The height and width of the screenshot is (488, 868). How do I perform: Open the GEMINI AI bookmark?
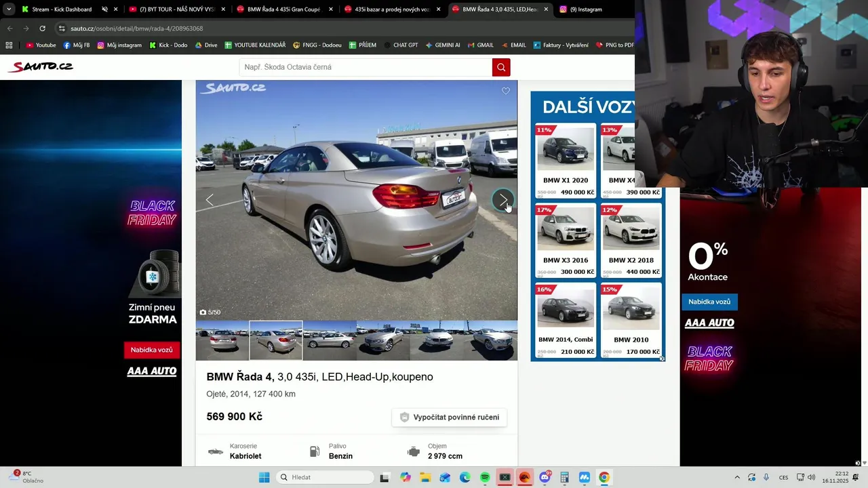(443, 45)
